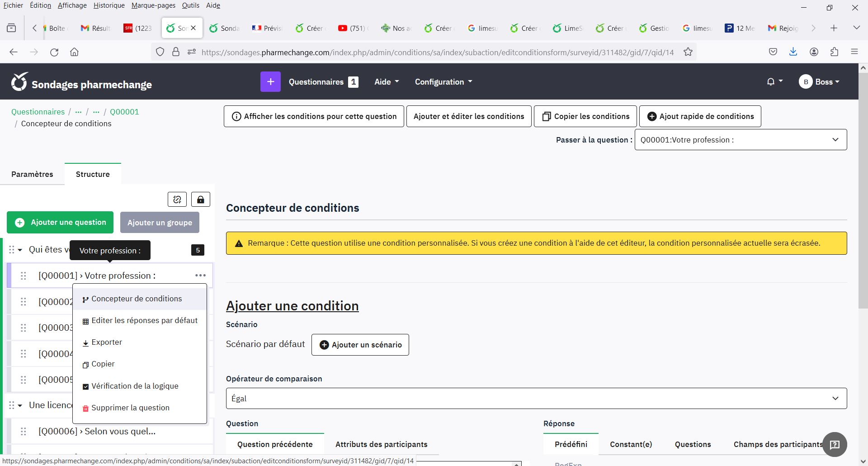
Task: Switch to the Paramètres tab
Action: pos(32,174)
